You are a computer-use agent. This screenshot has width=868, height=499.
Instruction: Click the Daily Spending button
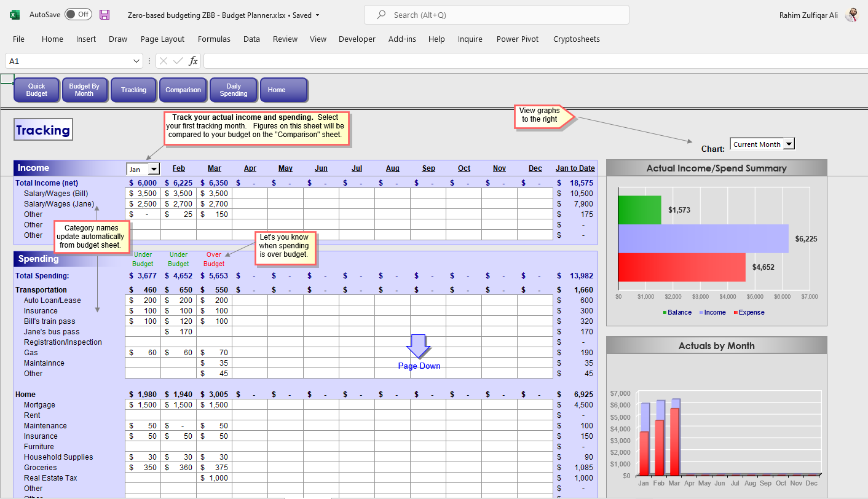[234, 90]
